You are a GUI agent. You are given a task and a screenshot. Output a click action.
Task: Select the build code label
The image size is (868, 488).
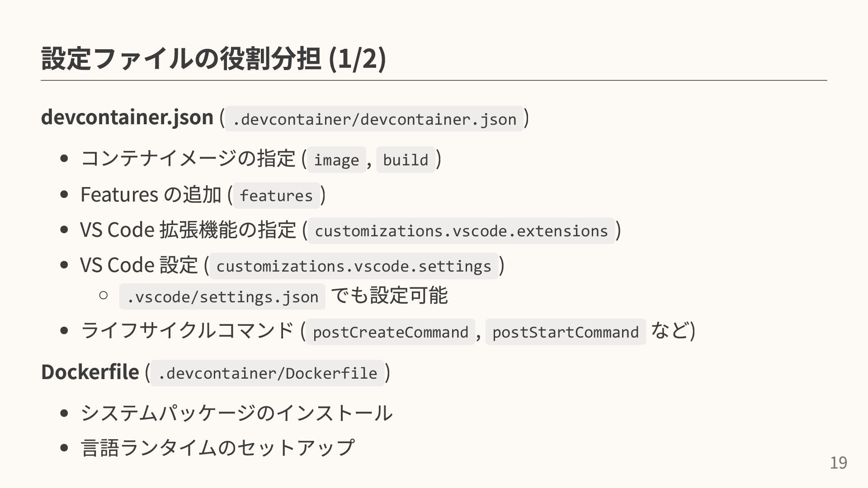pyautogui.click(x=406, y=160)
